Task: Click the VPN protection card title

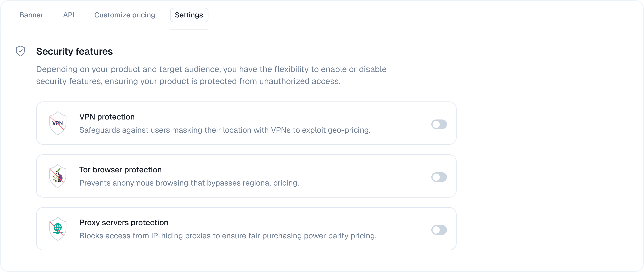Action: coord(107,117)
